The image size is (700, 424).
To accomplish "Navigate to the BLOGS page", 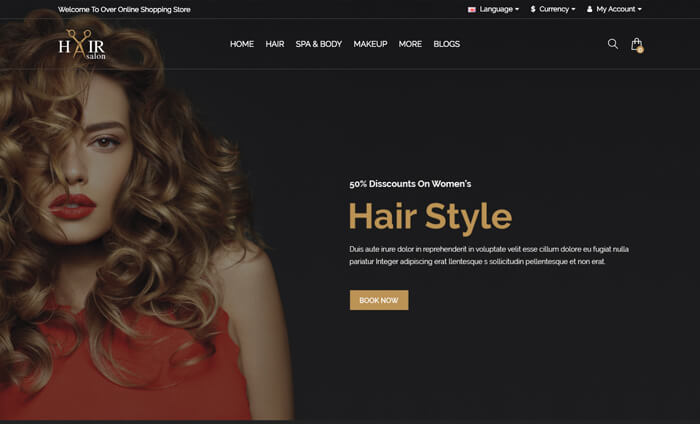I will tap(447, 44).
